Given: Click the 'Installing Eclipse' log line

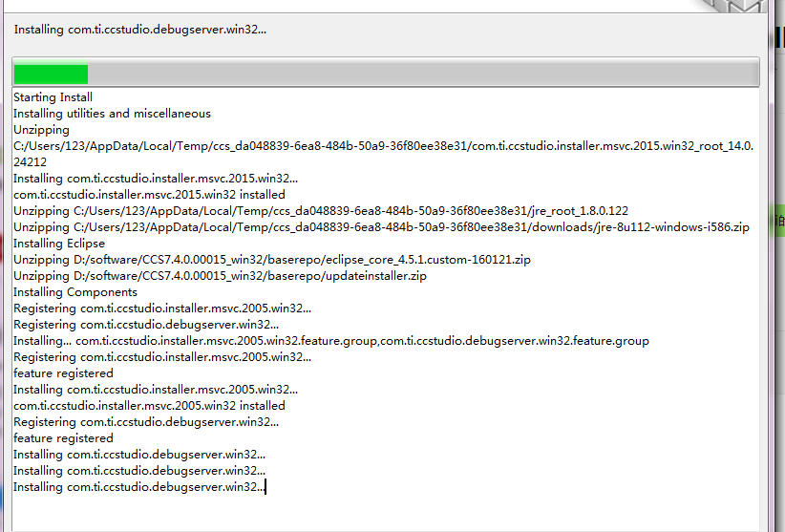Looking at the screenshot, I should 59,244.
